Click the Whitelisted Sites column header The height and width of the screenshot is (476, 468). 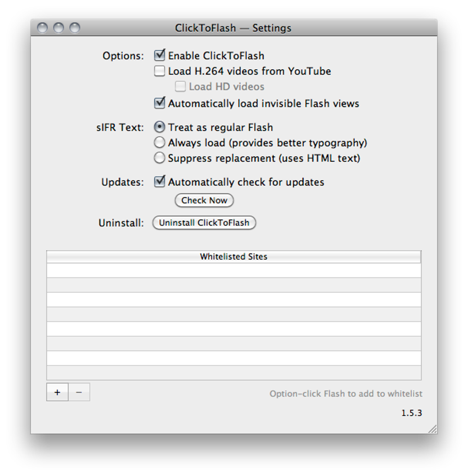point(234,257)
